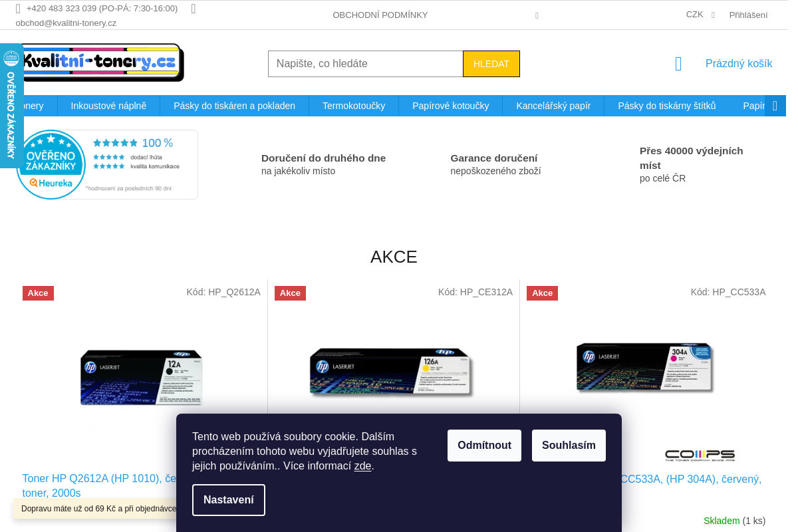Viewport: 798px width, 532px height.
Task: Open the Heureka Ověřeno zákazníky side badge
Action: tap(11, 106)
